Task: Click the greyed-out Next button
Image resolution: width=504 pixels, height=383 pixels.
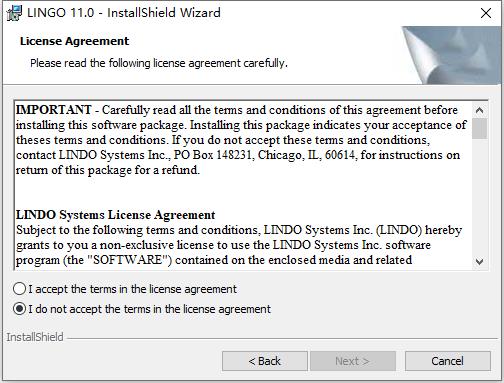Action: 353,361
